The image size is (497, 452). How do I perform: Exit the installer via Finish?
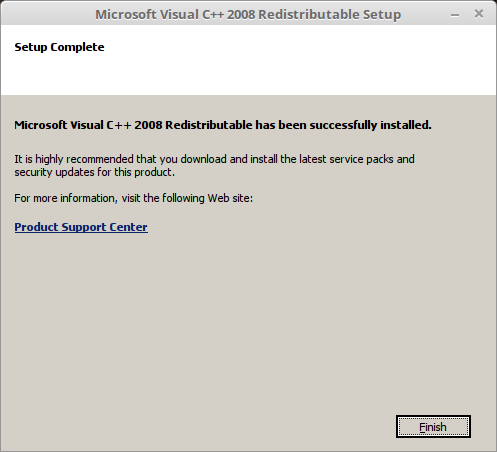tap(433, 426)
